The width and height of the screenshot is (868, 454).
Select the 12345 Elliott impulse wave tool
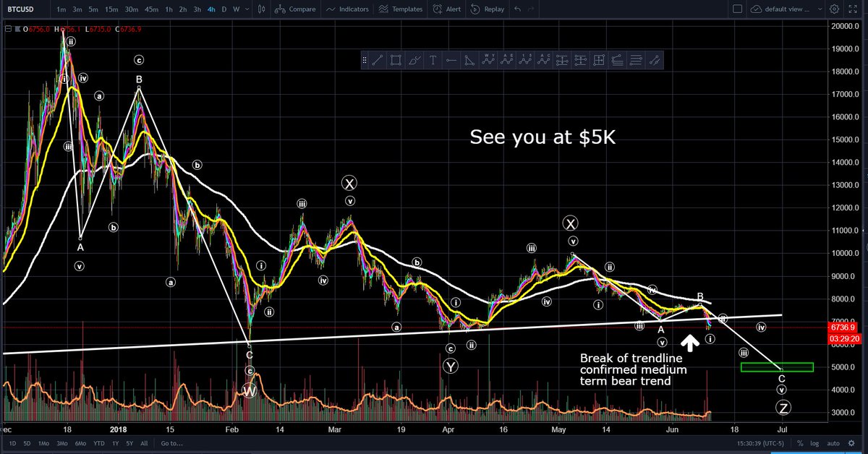pyautogui.click(x=525, y=61)
